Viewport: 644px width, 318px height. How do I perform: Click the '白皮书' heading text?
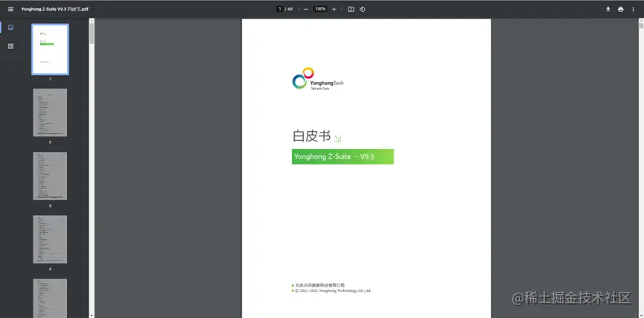pos(311,136)
